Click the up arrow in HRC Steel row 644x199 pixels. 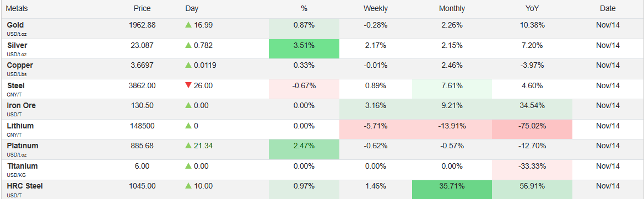188,186
